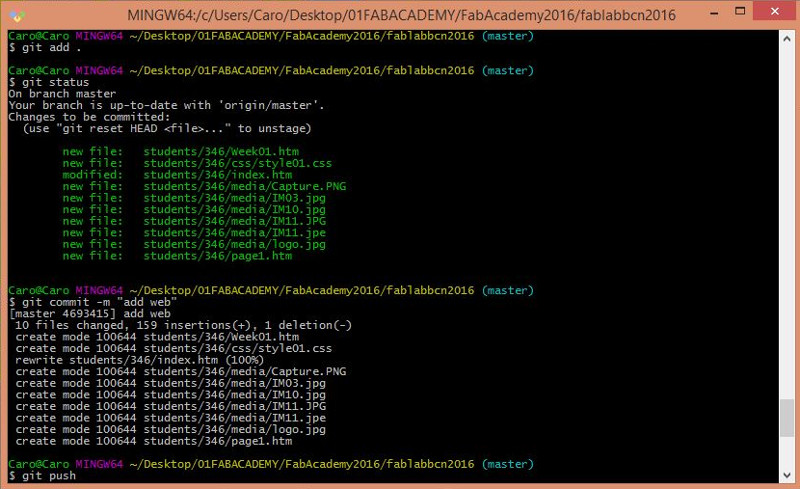Viewport: 800px width, 489px height.
Task: Click 'create mode 100644 students/346/media/IM03.jpg' line
Action: (170, 383)
